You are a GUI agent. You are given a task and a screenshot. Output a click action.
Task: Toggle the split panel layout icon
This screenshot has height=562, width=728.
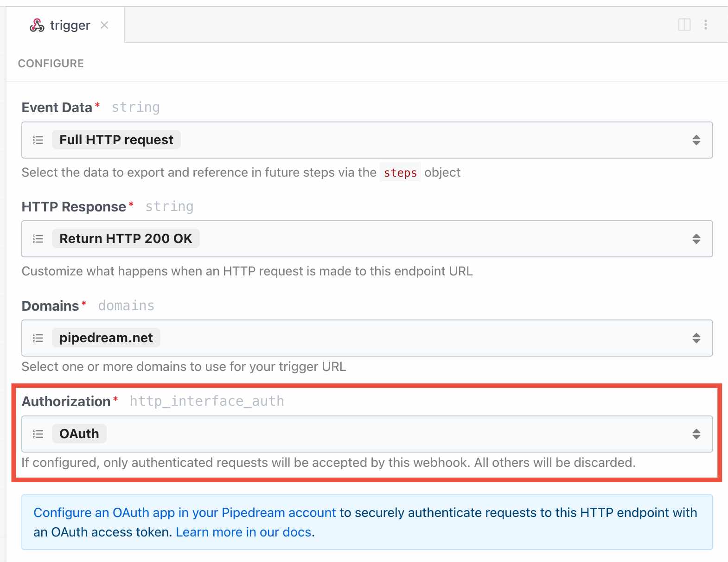coord(684,25)
